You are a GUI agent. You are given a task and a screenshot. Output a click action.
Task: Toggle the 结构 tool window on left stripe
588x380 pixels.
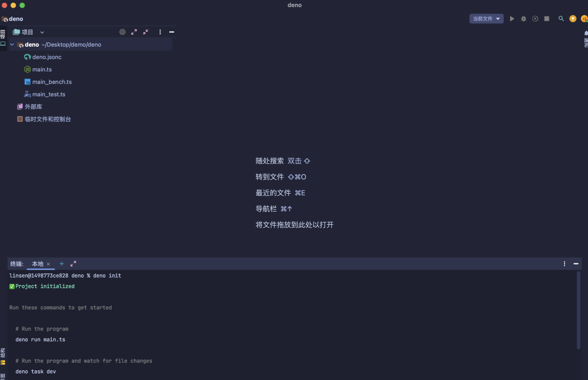(3, 357)
